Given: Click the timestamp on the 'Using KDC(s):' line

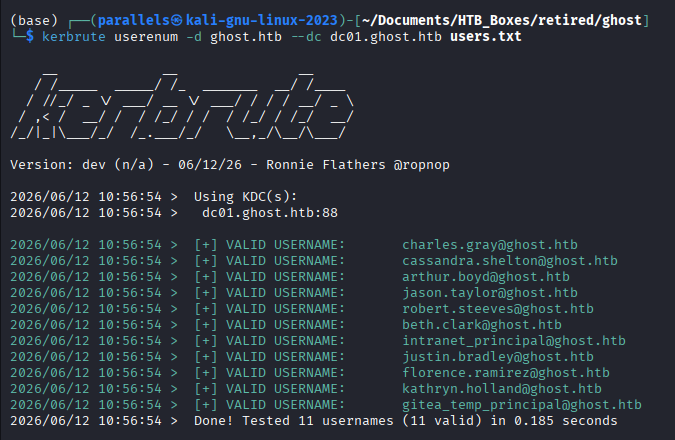Looking at the screenshot, I should pyautogui.click(x=86, y=197).
